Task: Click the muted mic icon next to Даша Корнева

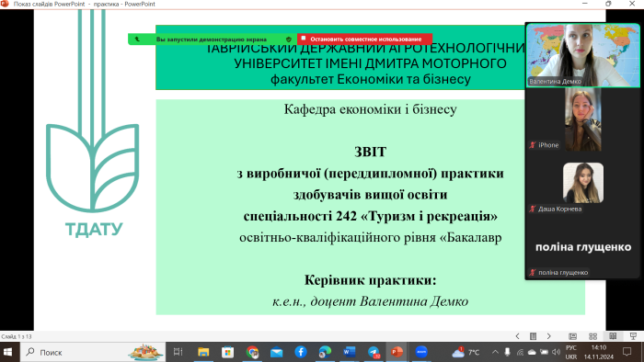Action: (x=533, y=209)
